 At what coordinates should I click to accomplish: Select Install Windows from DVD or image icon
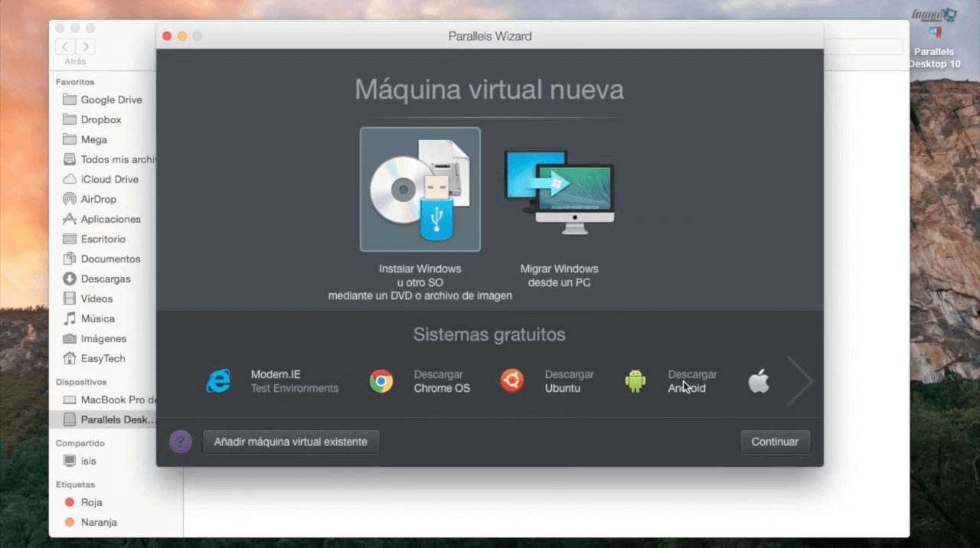pyautogui.click(x=420, y=189)
